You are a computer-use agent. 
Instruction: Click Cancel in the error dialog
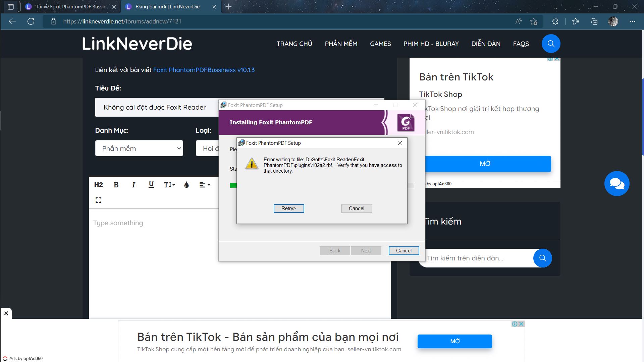[356, 208]
